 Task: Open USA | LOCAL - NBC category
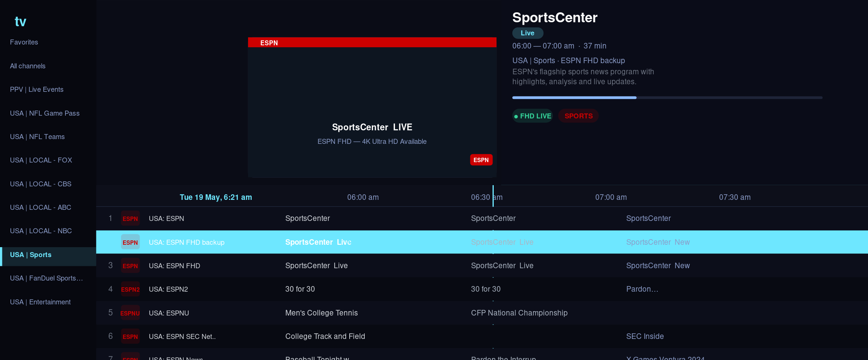pyautogui.click(x=41, y=231)
